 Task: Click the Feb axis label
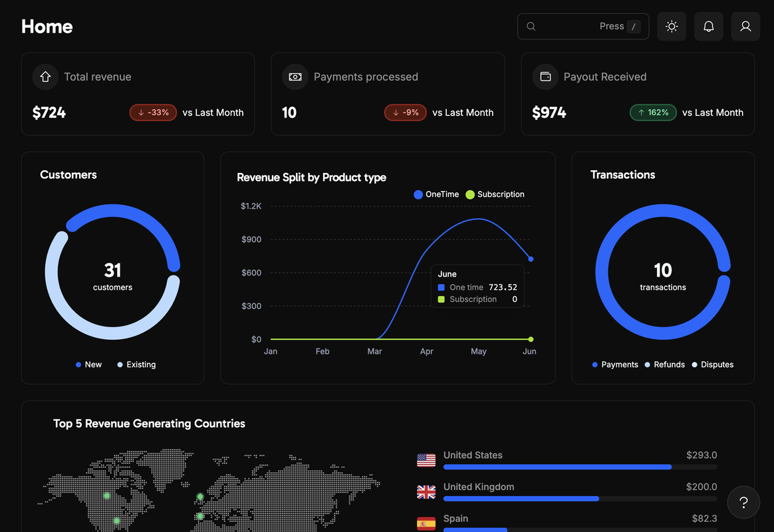(x=322, y=351)
